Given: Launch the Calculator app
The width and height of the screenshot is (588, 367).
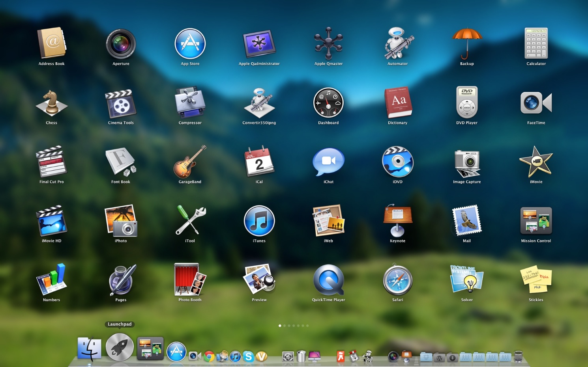Looking at the screenshot, I should point(536,43).
